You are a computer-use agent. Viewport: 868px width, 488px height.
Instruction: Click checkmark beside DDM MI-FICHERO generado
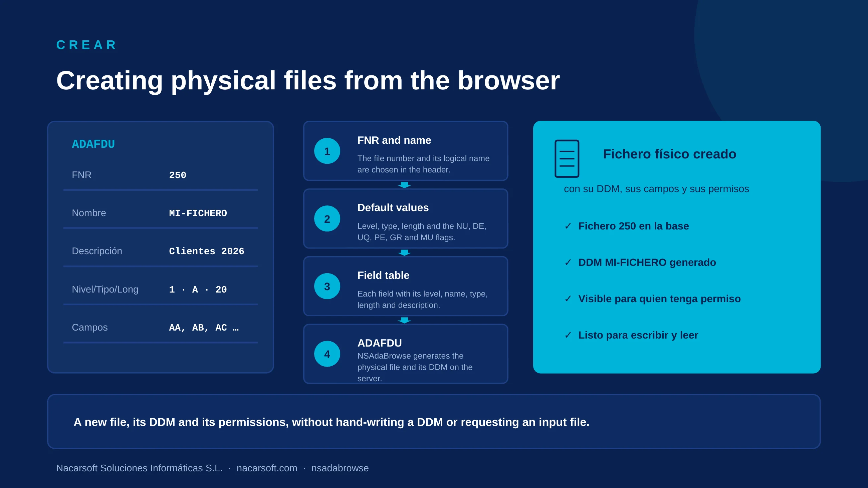tap(568, 263)
